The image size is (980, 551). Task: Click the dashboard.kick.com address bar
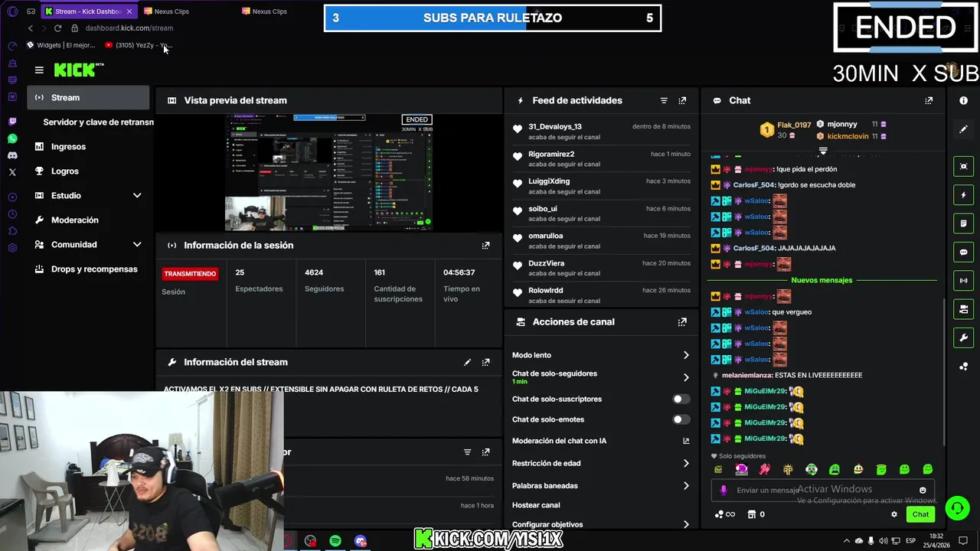coord(129,28)
